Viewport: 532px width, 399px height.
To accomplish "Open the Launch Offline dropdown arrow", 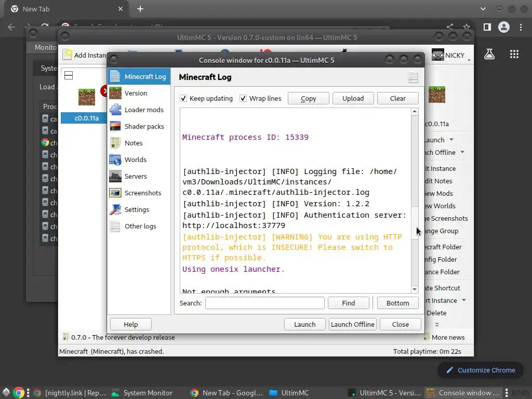I will [x=462, y=152].
